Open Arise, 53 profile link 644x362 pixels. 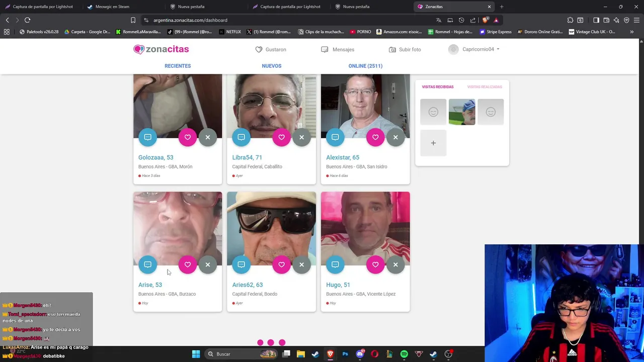tap(150, 285)
